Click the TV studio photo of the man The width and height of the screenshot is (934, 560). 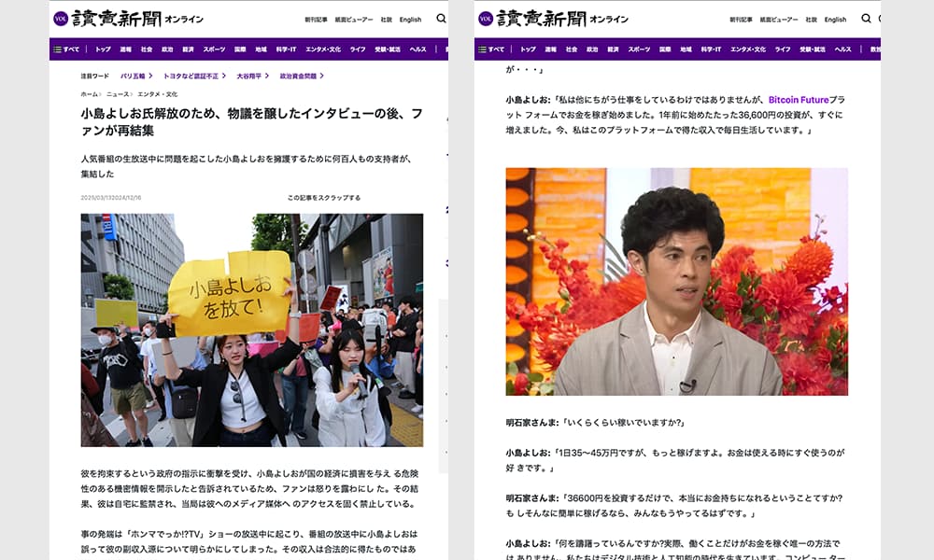click(x=676, y=282)
